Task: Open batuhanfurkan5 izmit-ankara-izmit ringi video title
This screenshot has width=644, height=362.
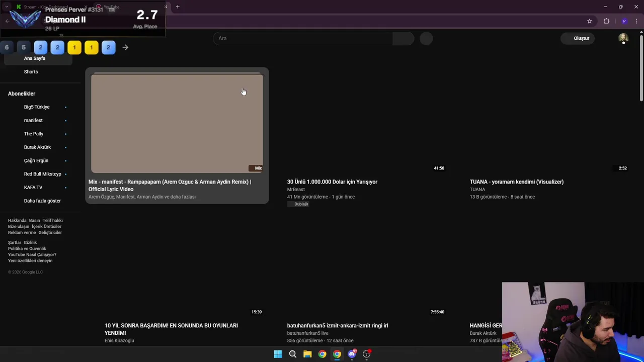Action: point(338,326)
